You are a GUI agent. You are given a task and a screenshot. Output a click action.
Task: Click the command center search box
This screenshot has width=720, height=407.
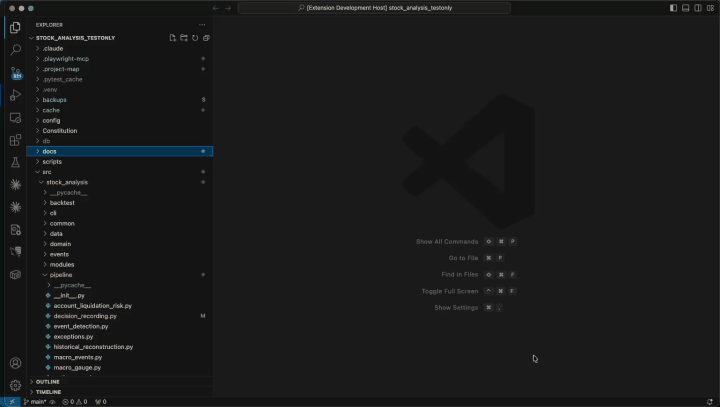tap(374, 8)
